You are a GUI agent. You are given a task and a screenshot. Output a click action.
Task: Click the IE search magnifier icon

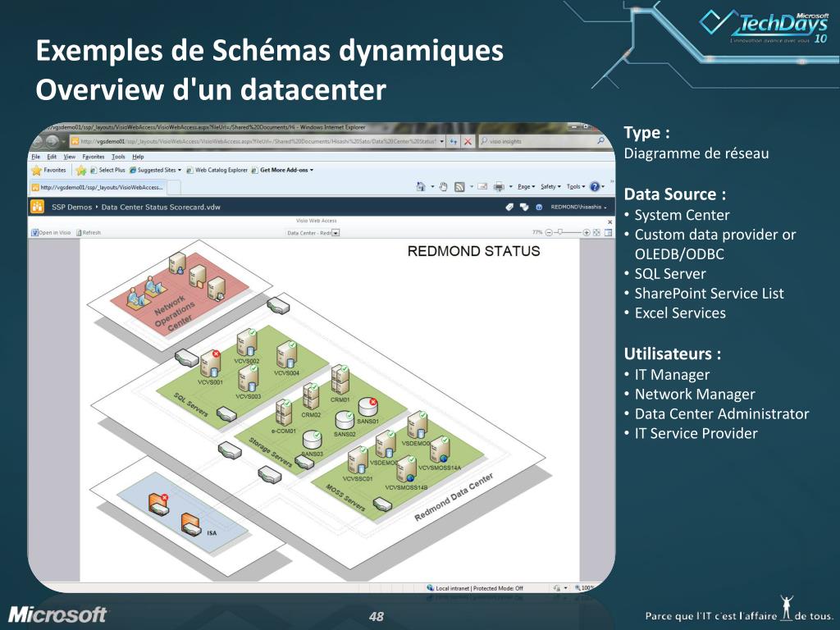(601, 141)
